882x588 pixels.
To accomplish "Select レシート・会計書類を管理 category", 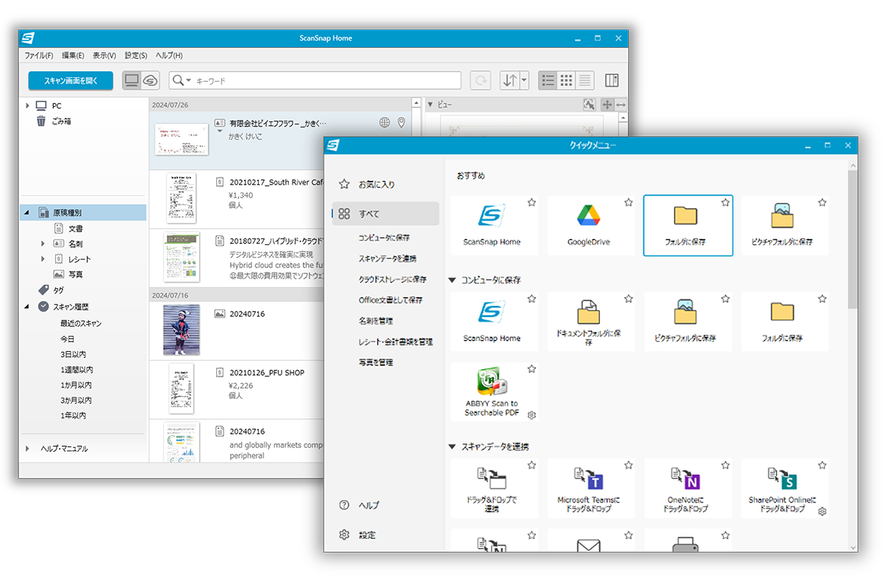I will (395, 342).
